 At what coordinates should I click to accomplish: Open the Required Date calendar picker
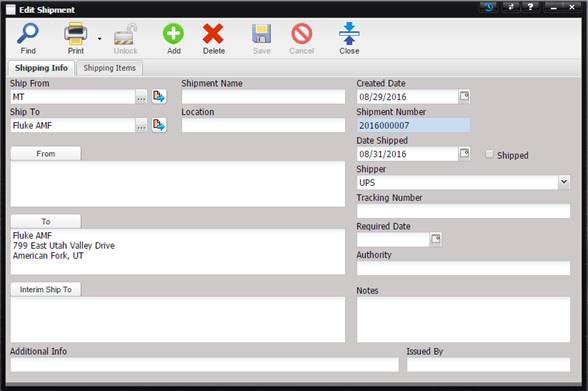435,239
